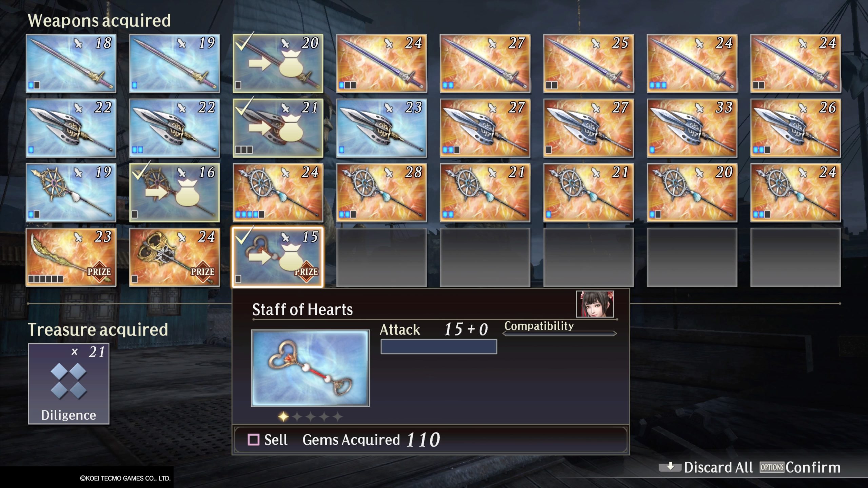The width and height of the screenshot is (868, 488).
Task: Select the attack 33 halberd weapon
Action: (x=692, y=128)
